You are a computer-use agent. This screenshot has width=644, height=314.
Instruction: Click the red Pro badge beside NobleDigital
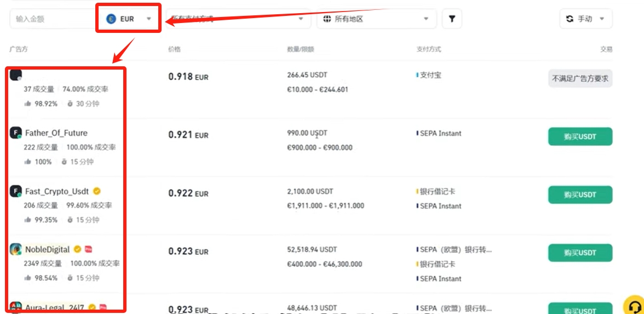tap(88, 249)
